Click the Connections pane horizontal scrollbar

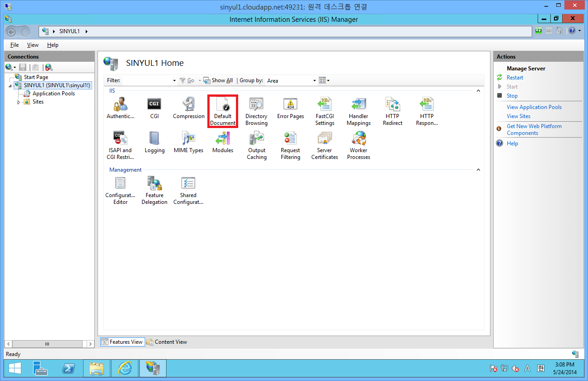coord(47,344)
